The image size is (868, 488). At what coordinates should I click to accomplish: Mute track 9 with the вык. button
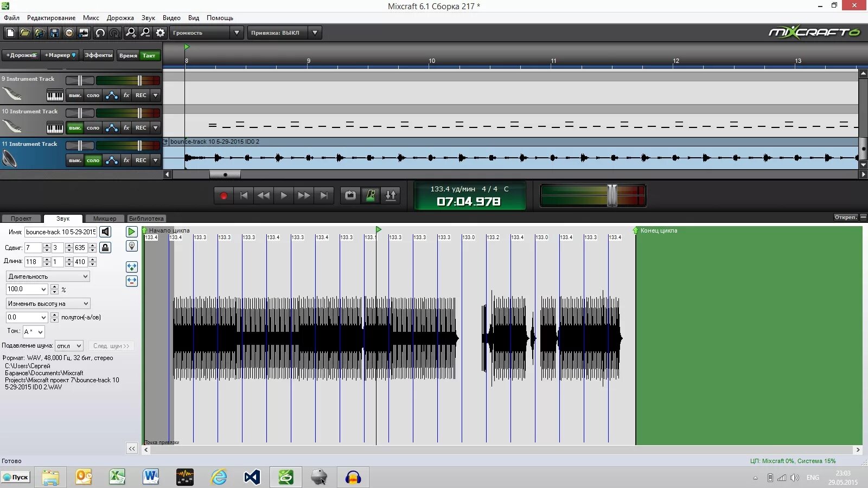pyautogui.click(x=75, y=95)
